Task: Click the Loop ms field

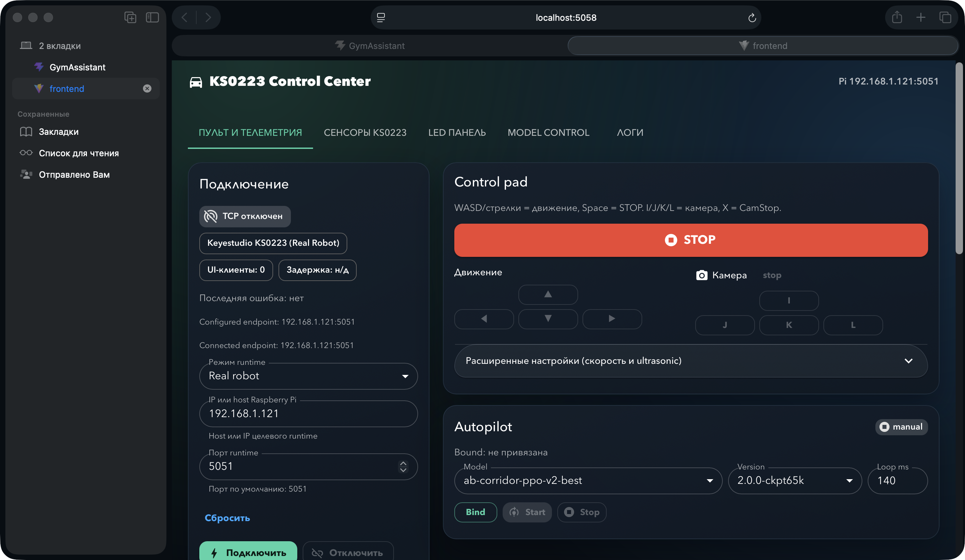Action: (x=897, y=481)
